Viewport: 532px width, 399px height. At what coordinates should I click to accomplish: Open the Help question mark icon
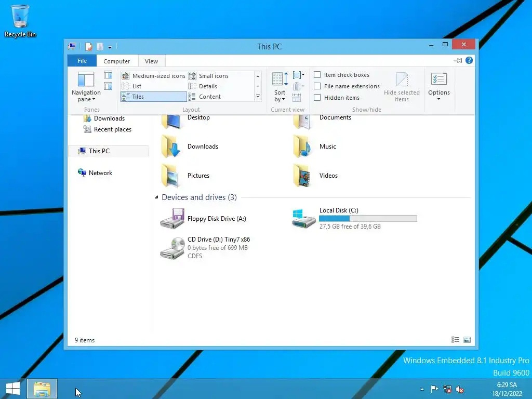click(469, 60)
